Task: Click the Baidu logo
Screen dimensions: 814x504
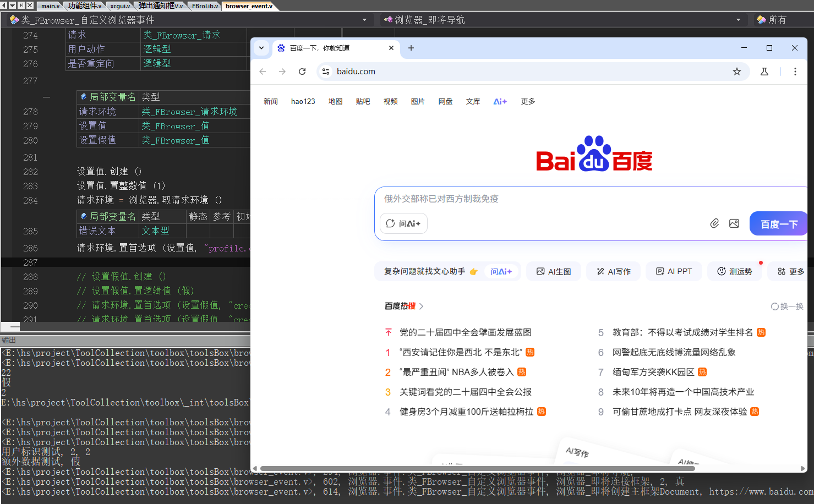Action: (594, 154)
